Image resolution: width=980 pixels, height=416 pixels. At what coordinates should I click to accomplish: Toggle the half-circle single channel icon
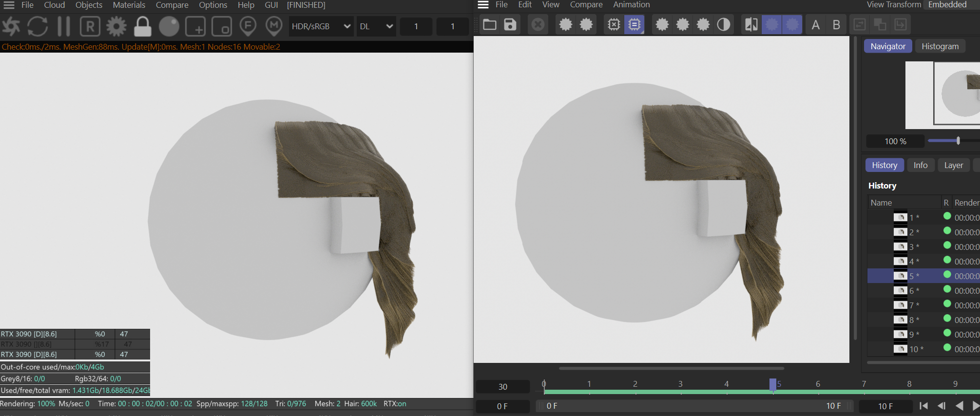tap(724, 24)
